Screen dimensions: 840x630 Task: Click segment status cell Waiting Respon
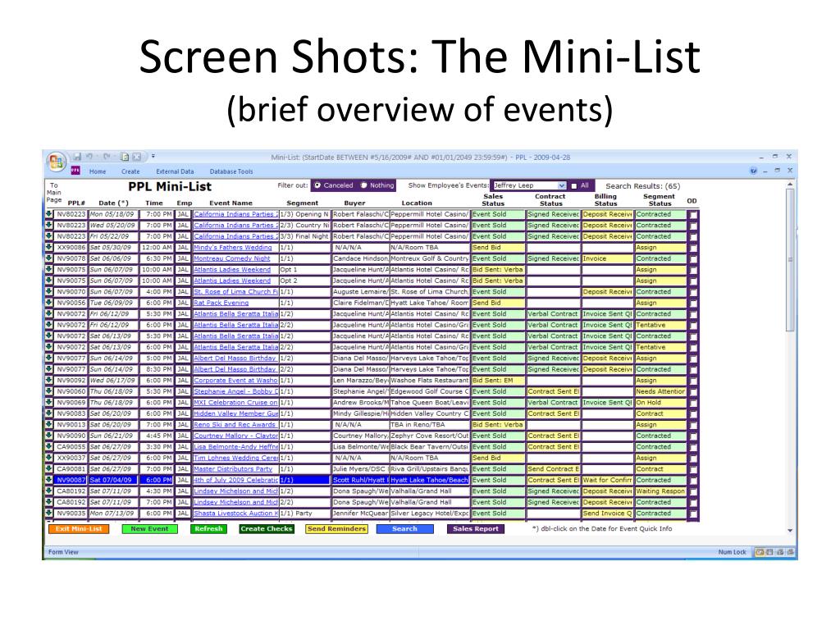tap(660, 491)
